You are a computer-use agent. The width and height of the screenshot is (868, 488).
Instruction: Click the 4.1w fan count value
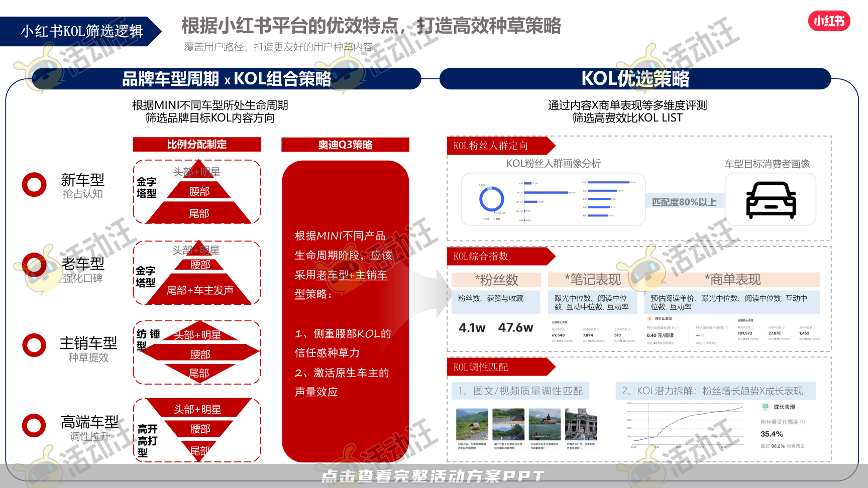(x=472, y=328)
